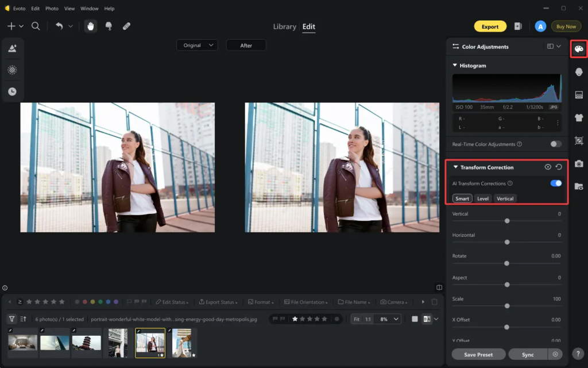Open the portrait retouch face icon
The width and height of the screenshot is (588, 368).
[579, 72]
